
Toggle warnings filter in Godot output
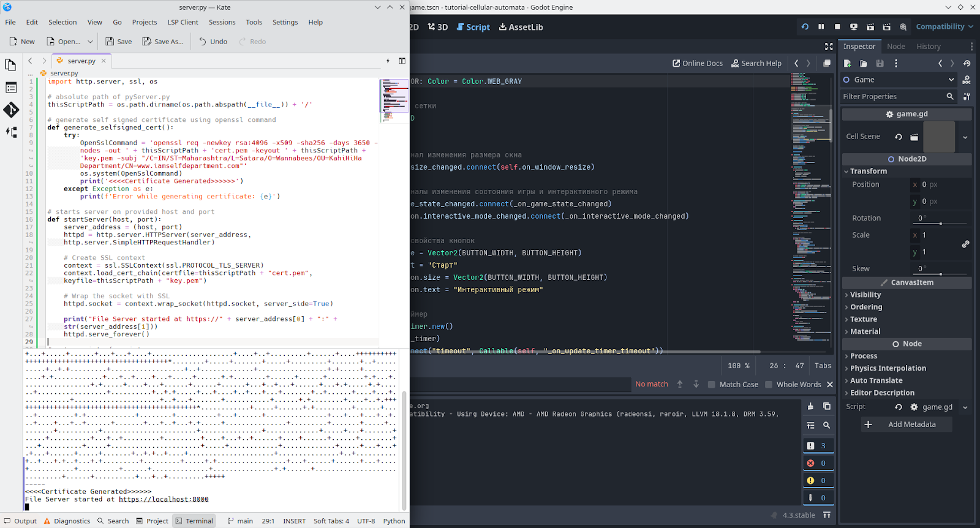pyautogui.click(x=818, y=480)
